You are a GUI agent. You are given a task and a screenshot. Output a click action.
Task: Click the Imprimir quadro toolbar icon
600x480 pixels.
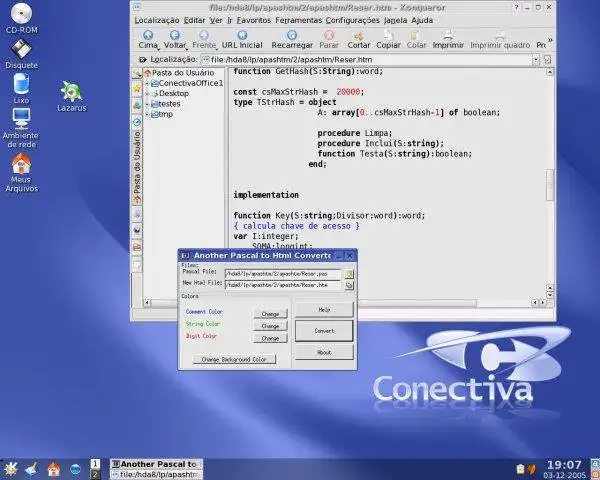click(x=500, y=35)
